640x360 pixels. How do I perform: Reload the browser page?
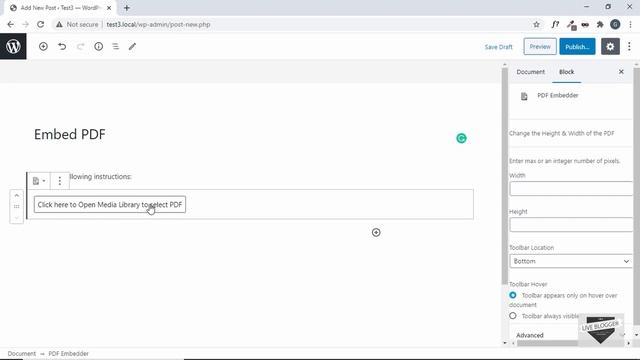pyautogui.click(x=40, y=24)
